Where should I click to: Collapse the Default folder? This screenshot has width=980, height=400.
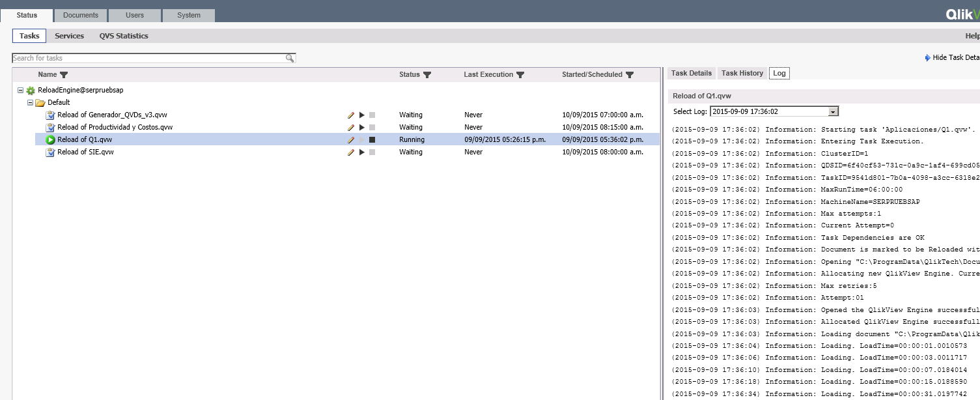click(x=30, y=103)
